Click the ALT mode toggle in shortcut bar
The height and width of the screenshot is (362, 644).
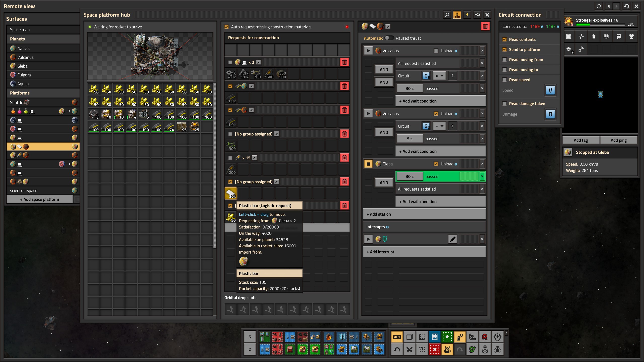397,337
